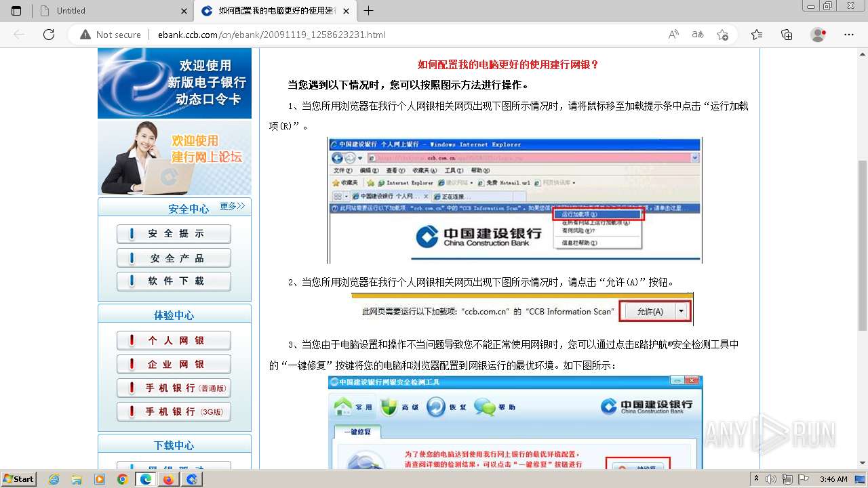This screenshot has height=488, width=868.
Task: Open File Explorer from taskbar
Action: pos(77,479)
